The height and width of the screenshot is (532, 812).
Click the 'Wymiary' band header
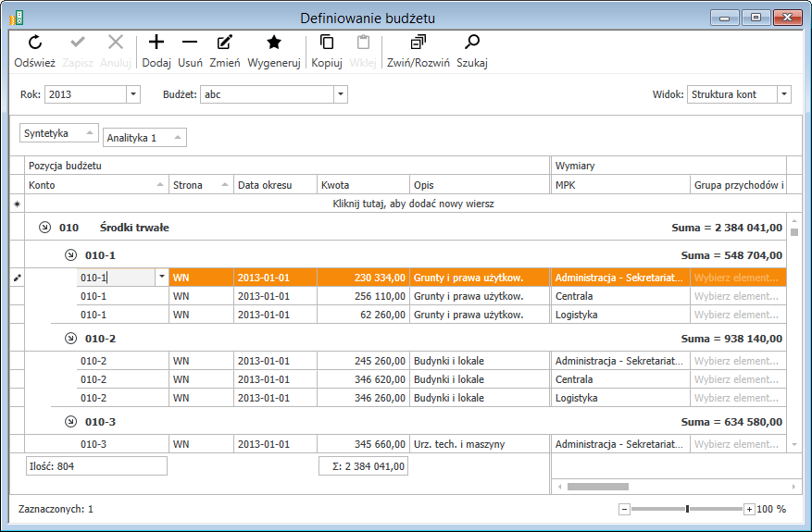click(x=668, y=166)
